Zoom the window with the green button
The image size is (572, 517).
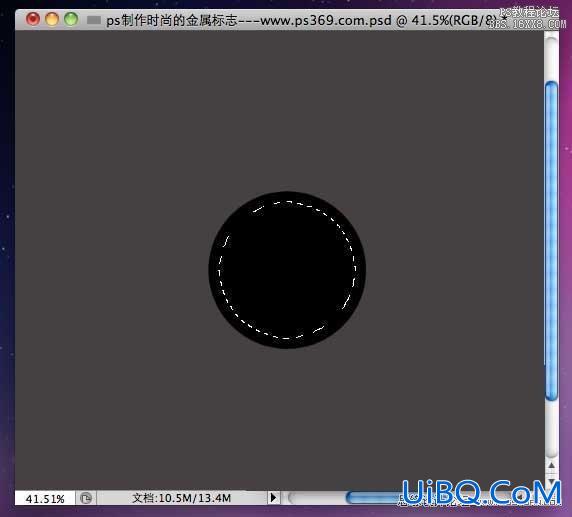[x=71, y=19]
